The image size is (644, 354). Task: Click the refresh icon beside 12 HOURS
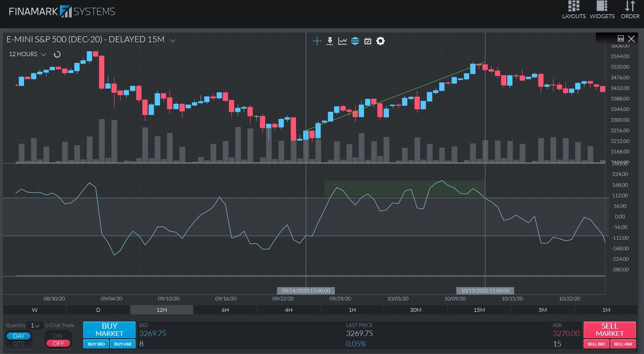[x=57, y=54]
